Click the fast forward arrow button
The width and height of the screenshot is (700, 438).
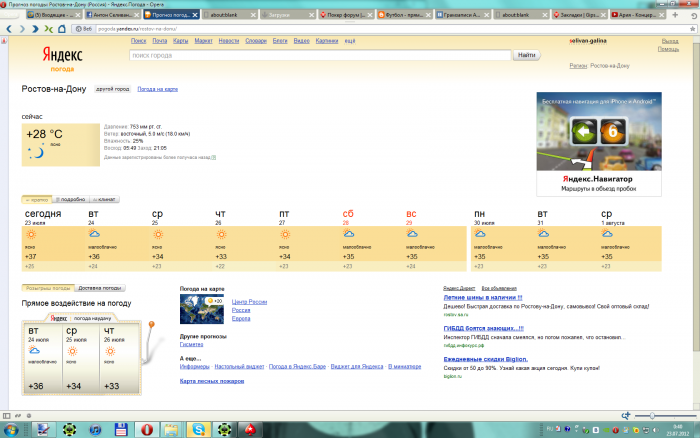(x=35, y=29)
